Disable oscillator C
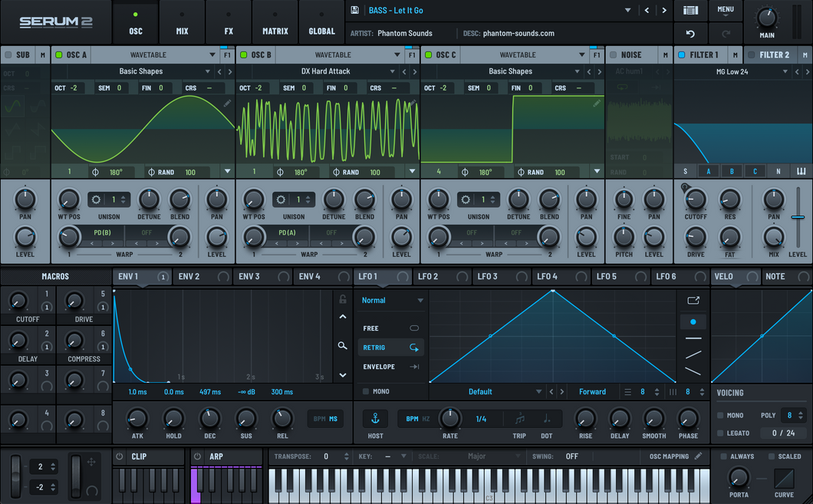Viewport: 813px width, 504px height. coord(429,55)
